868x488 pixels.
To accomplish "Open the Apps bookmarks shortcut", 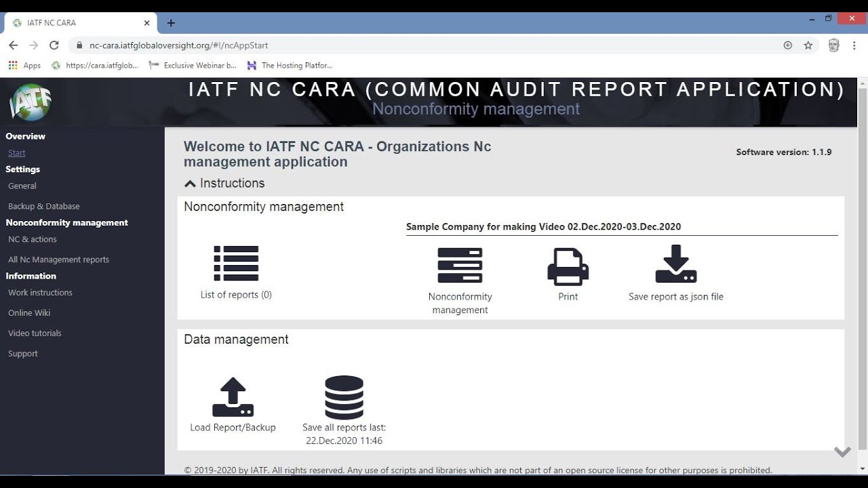I will pyautogui.click(x=24, y=66).
